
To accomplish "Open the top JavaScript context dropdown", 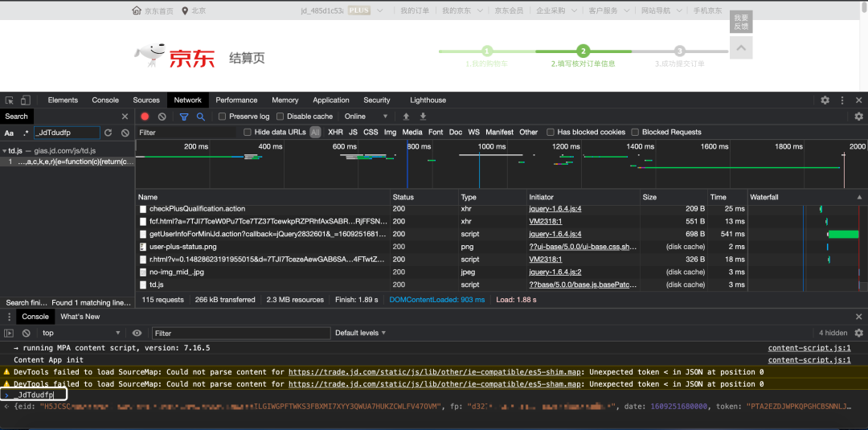I will coord(81,334).
